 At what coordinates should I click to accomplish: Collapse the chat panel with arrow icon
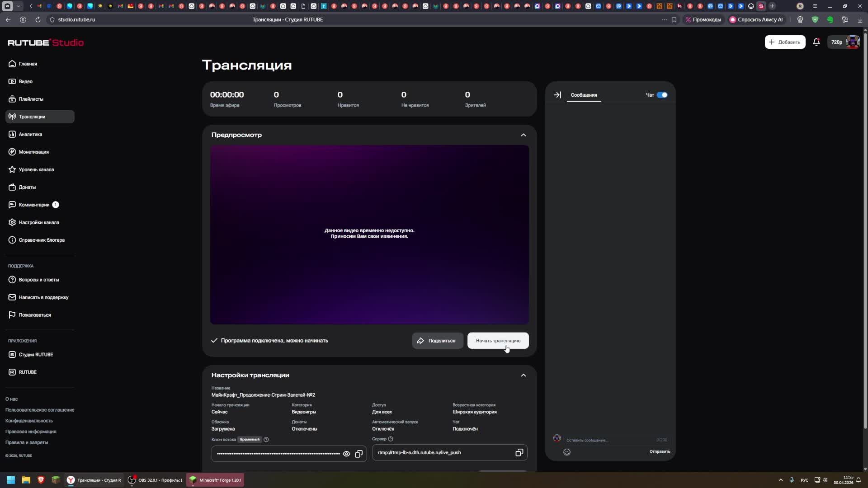[557, 95]
